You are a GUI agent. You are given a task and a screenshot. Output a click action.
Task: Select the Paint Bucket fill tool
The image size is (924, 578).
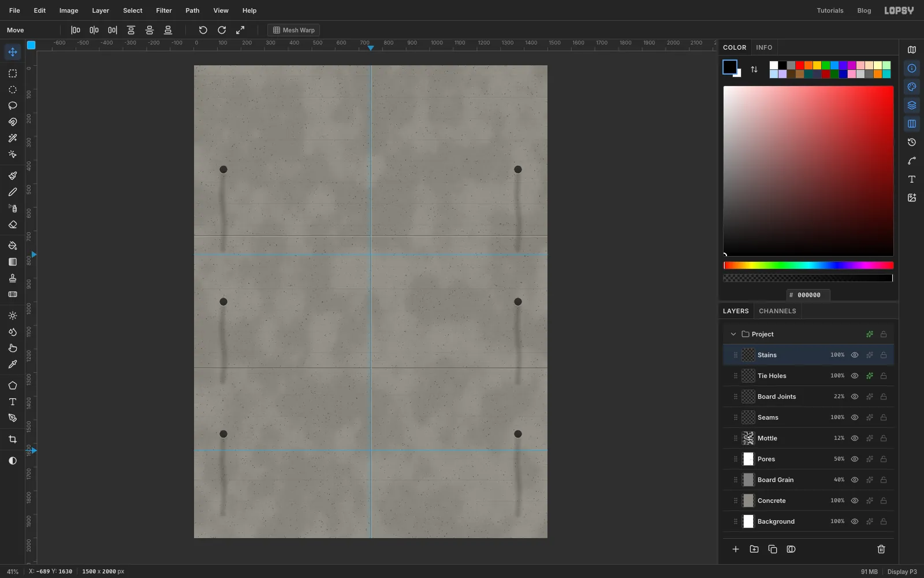pos(13,246)
